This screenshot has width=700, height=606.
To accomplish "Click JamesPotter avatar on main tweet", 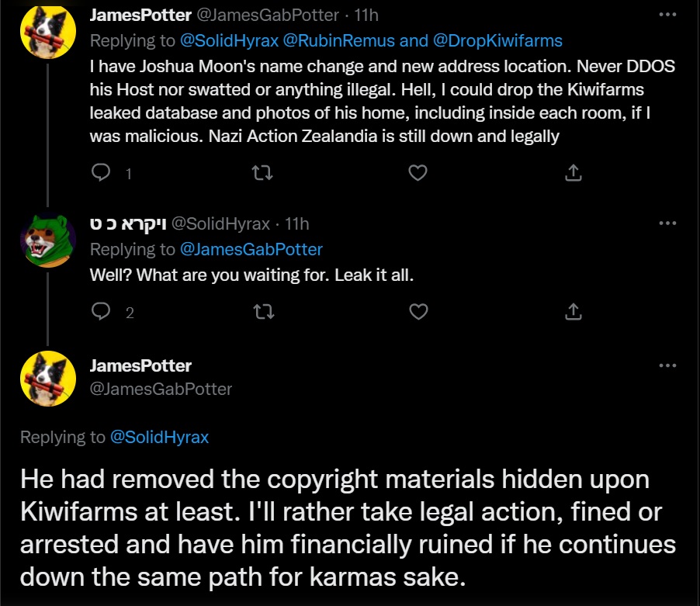I will [47, 379].
